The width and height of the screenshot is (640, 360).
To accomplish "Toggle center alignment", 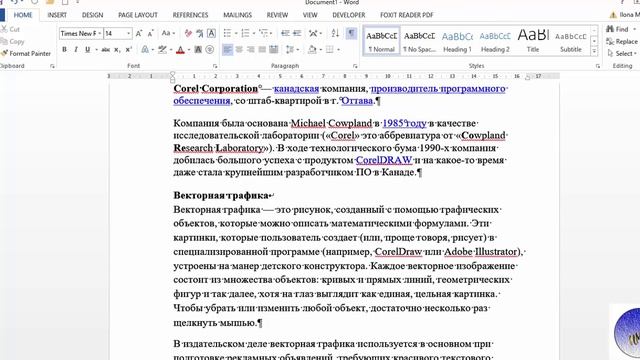I will 239,50.
